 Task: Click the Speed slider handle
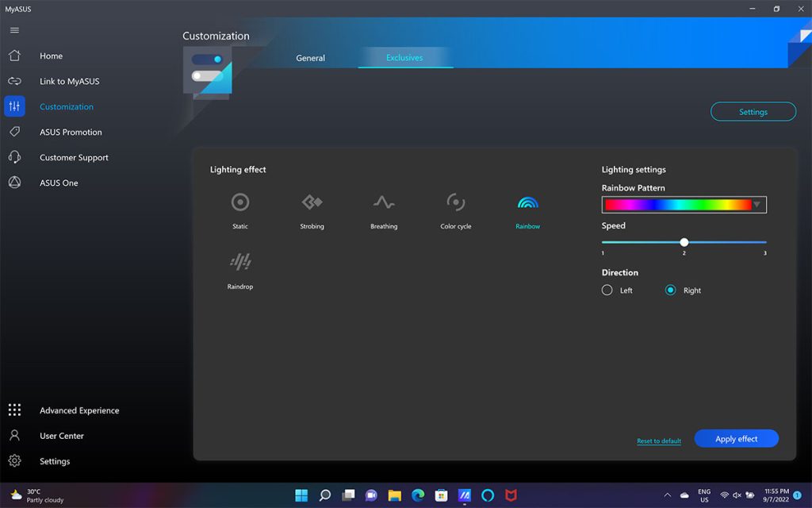point(684,242)
